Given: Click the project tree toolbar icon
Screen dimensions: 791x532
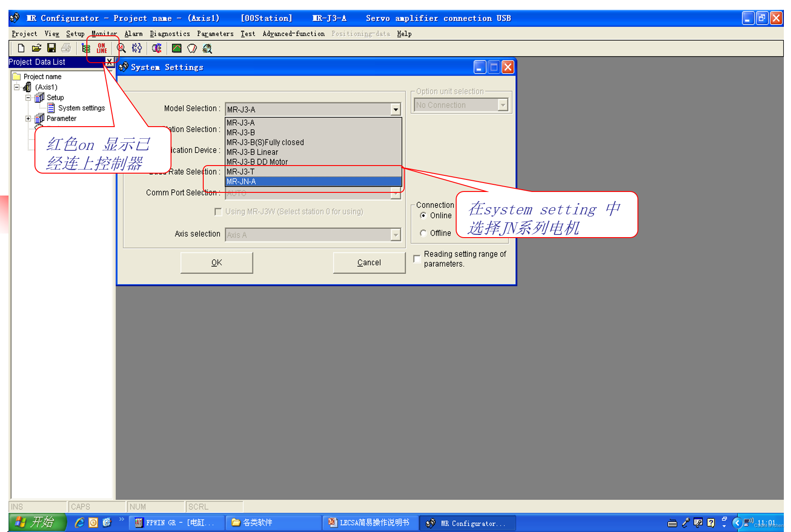Looking at the screenshot, I should 86,48.
